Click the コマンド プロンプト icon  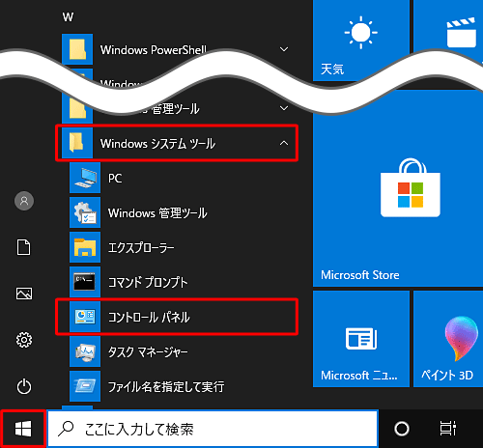[85, 282]
